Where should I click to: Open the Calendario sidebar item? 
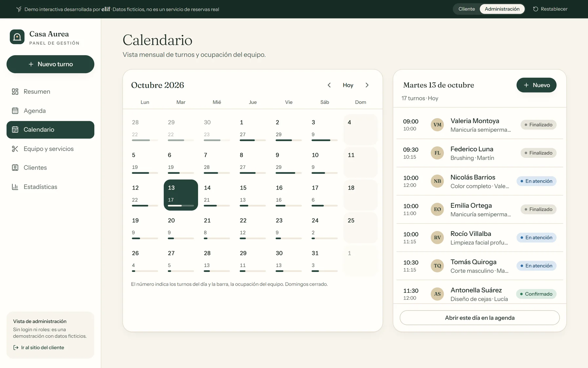[50, 130]
